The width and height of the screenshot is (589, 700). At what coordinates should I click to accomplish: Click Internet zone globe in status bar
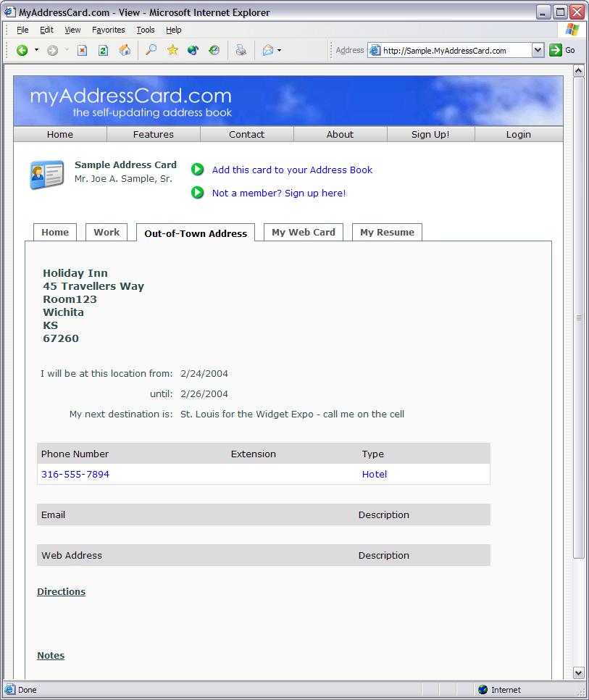[x=483, y=689]
